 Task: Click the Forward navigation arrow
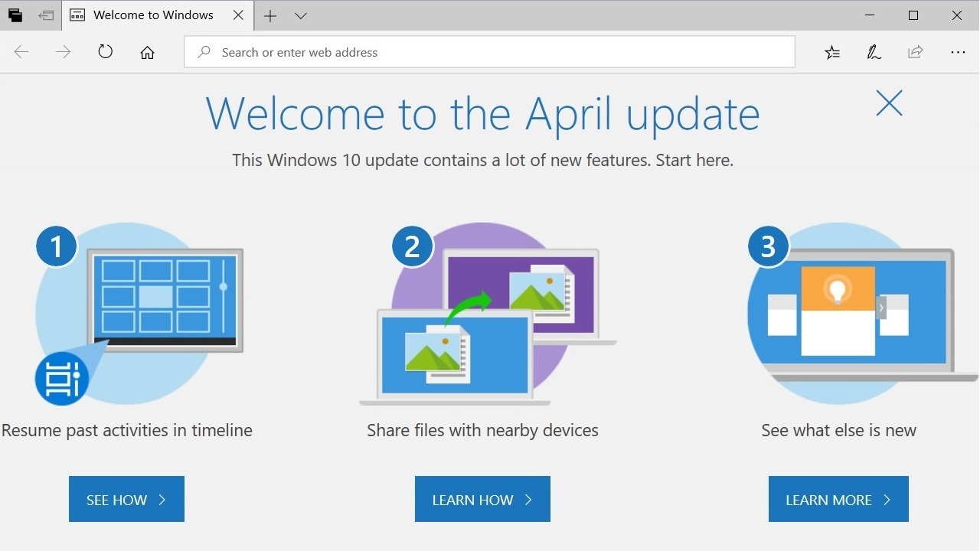tap(64, 52)
